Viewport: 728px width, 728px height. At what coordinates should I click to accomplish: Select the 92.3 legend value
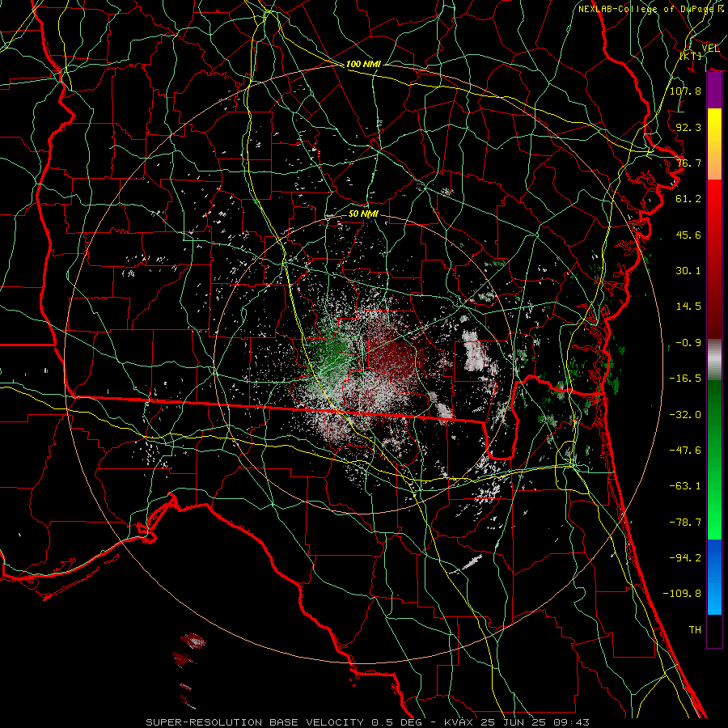pos(688,127)
